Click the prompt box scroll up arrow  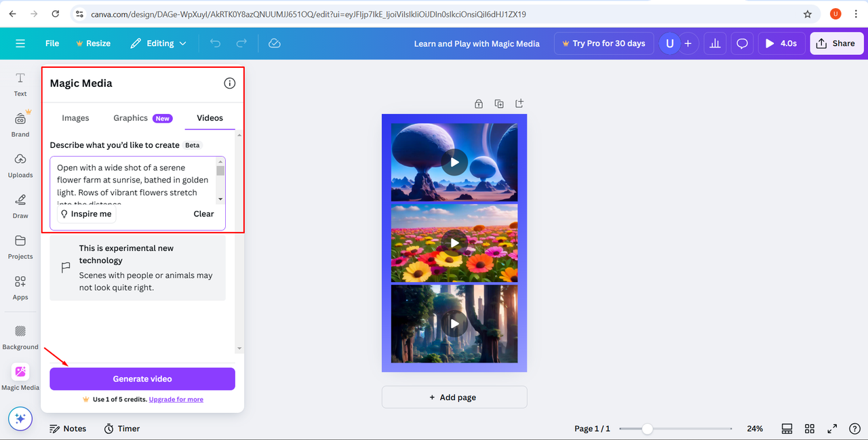point(220,161)
